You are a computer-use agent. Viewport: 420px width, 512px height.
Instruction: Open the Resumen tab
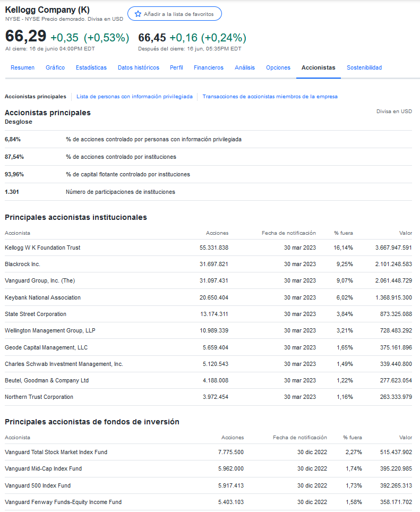point(22,67)
